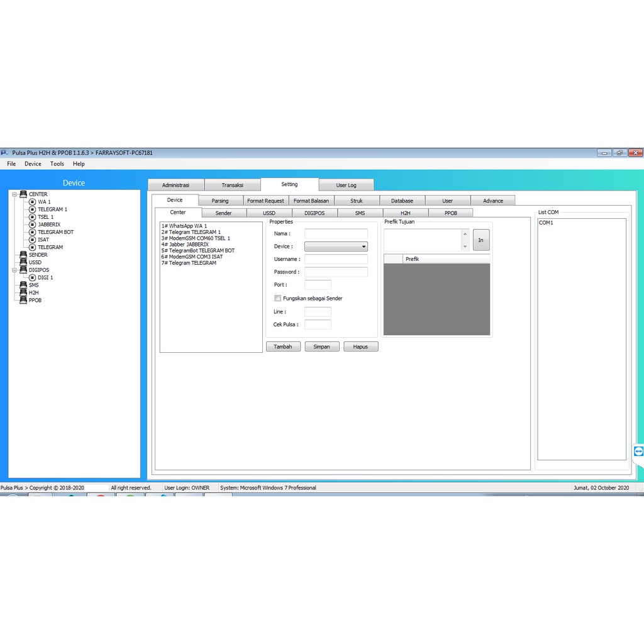The image size is (644, 644).
Task: Open the Format Balasan tab
Action: (x=311, y=201)
